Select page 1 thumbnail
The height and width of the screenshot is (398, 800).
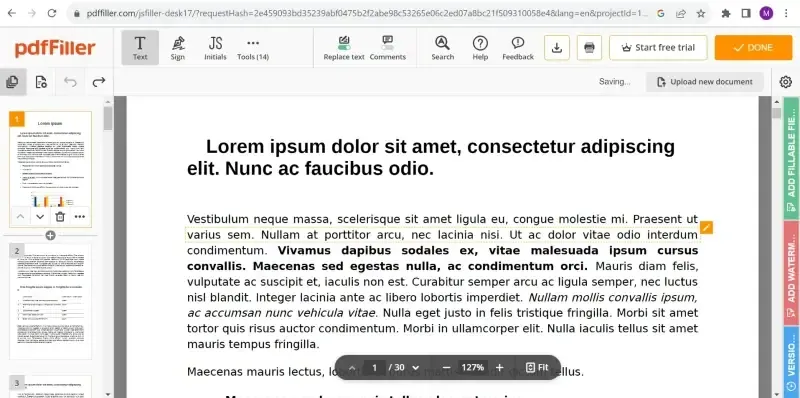click(x=51, y=169)
